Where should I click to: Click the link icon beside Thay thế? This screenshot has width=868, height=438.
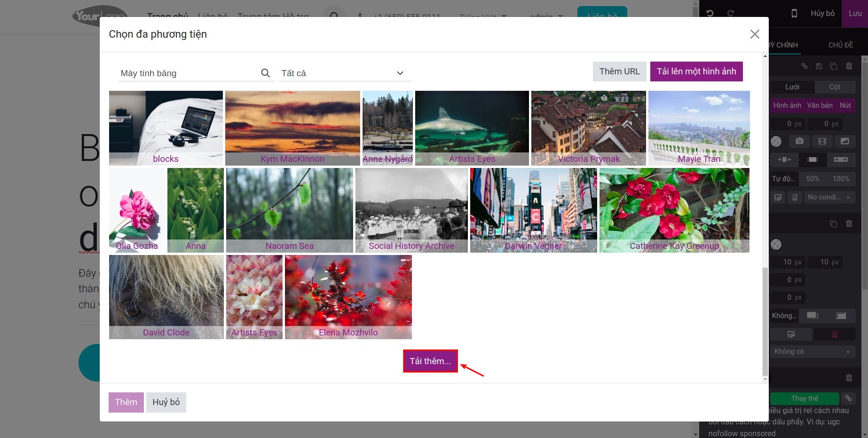[848, 398]
